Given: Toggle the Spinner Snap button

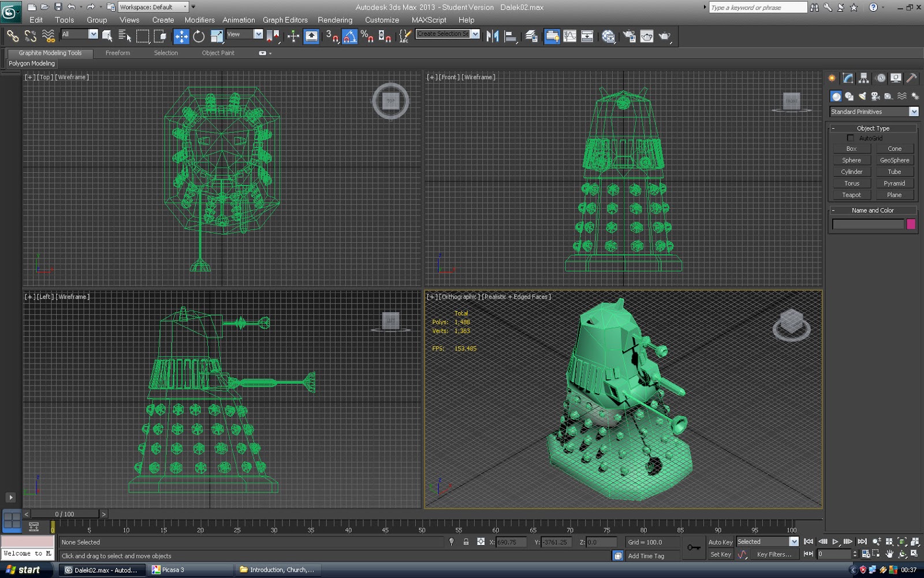Looking at the screenshot, I should [x=385, y=36].
